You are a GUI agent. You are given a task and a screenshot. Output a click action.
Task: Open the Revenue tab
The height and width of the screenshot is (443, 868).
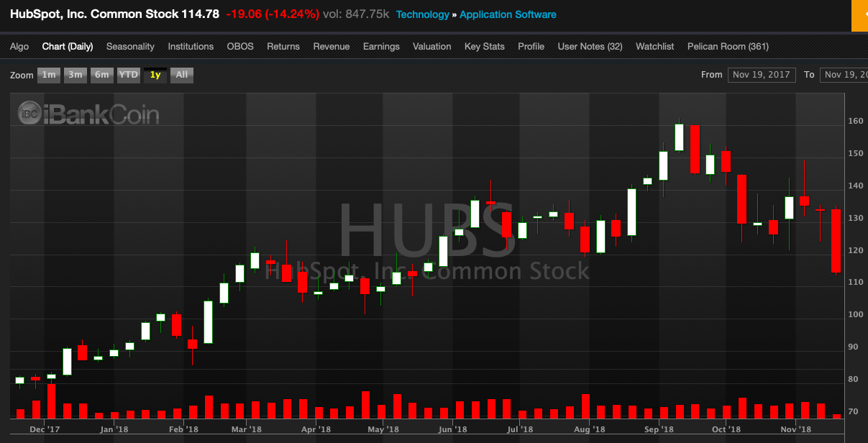click(x=332, y=46)
